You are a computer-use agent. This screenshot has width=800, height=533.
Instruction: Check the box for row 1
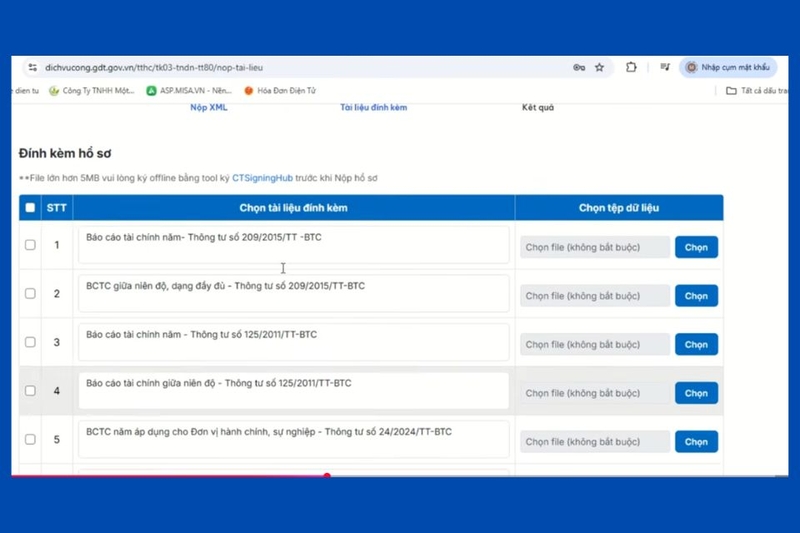pyautogui.click(x=30, y=245)
